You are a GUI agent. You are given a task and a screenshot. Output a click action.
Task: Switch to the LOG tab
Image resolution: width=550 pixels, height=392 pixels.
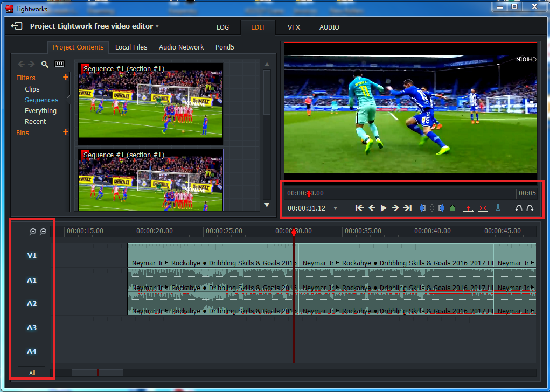coord(222,27)
